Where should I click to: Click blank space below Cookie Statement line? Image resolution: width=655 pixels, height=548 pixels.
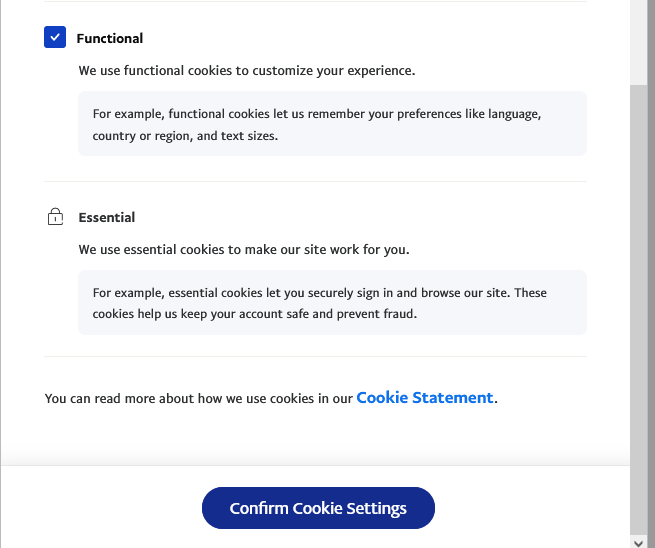[315, 435]
